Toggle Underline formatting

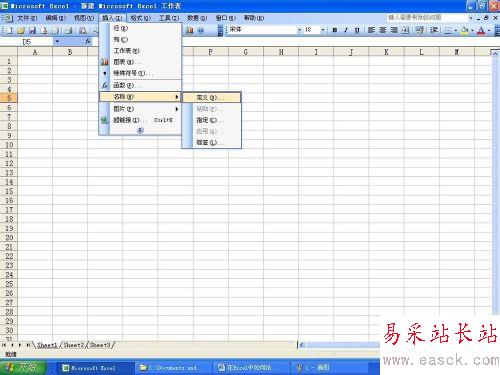pos(357,30)
